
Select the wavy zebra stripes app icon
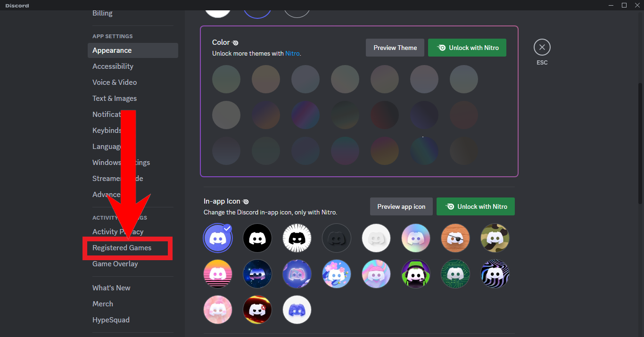tap(495, 274)
